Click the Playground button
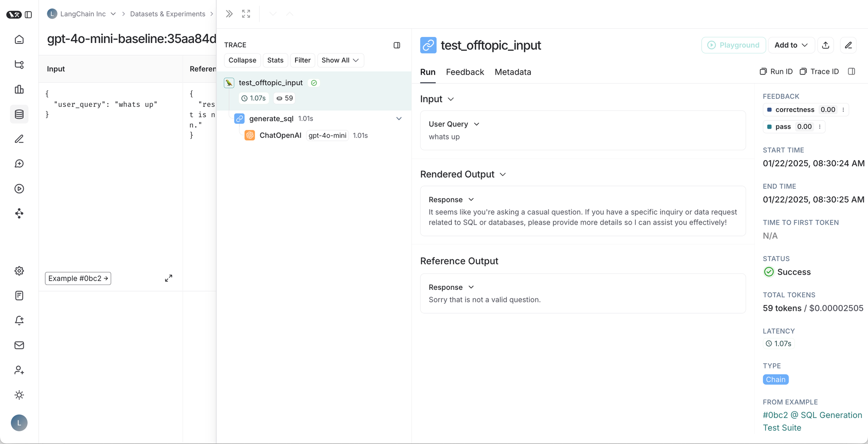Screen dimensions: 868x444 pyautogui.click(x=733, y=45)
